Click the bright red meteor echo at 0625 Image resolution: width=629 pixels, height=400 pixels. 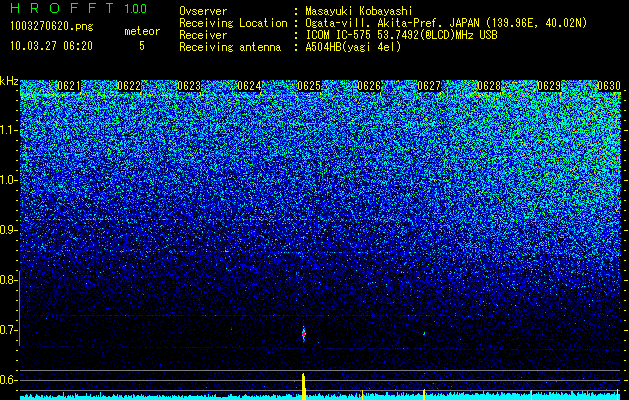tap(304, 333)
